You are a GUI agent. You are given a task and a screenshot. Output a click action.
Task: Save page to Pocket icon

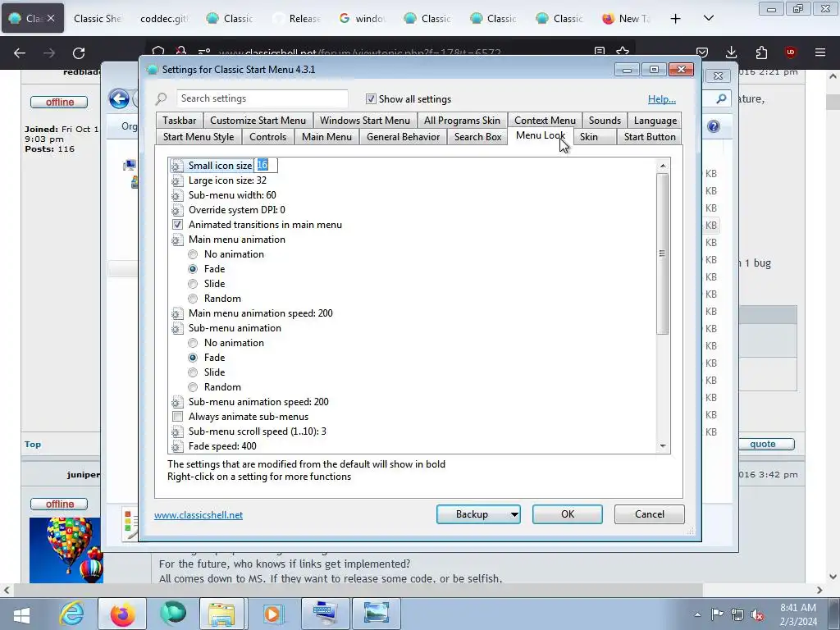[702, 52]
